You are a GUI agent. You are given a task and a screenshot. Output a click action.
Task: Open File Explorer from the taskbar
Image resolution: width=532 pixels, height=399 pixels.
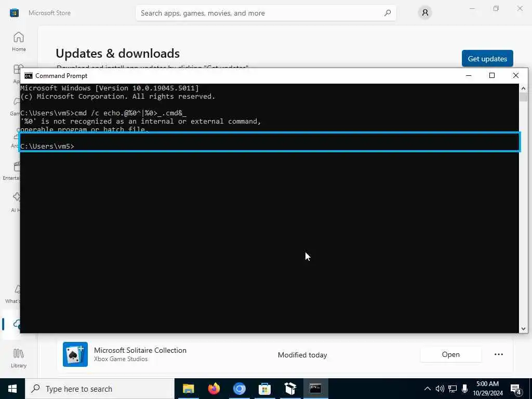188,389
